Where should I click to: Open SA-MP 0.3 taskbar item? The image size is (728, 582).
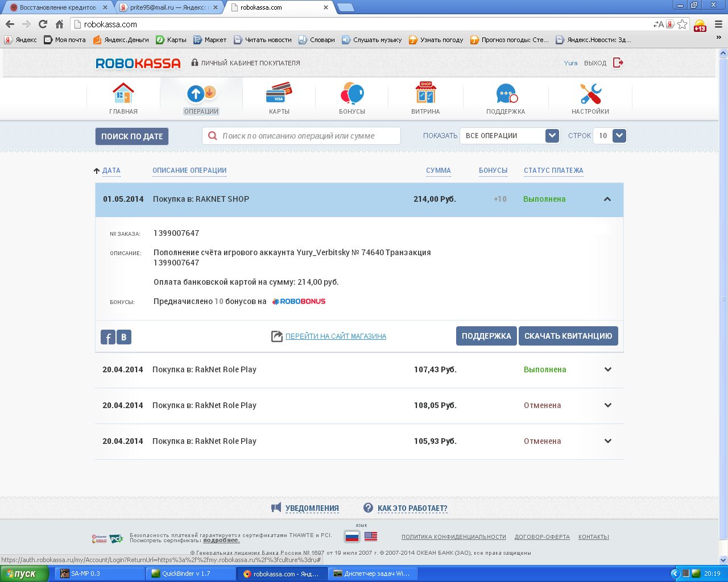(99, 573)
